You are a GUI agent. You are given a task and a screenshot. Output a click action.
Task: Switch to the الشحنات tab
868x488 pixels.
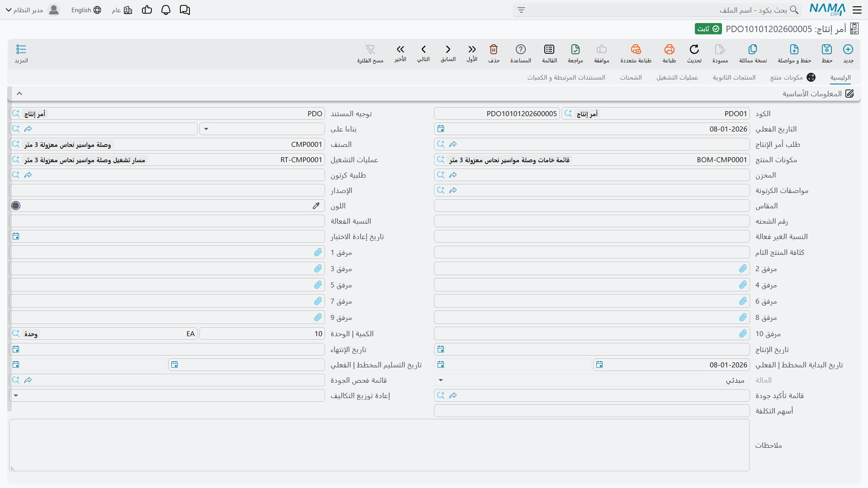pyautogui.click(x=631, y=78)
